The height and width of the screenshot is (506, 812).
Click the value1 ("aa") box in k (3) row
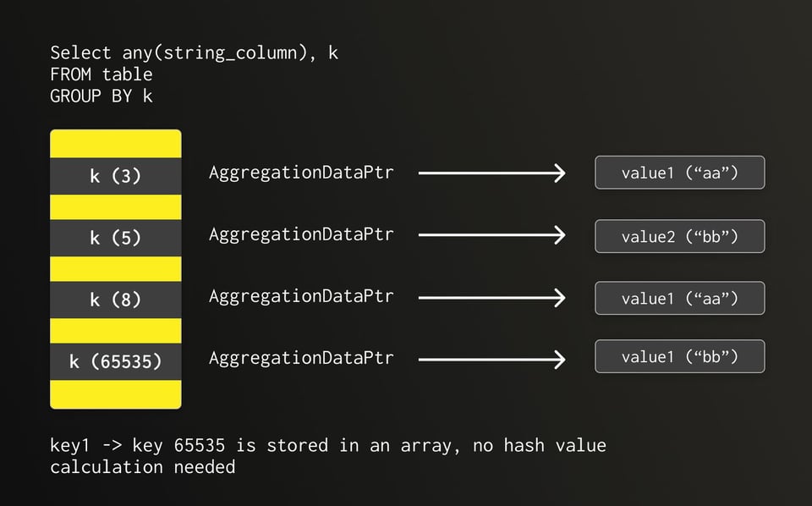(679, 173)
